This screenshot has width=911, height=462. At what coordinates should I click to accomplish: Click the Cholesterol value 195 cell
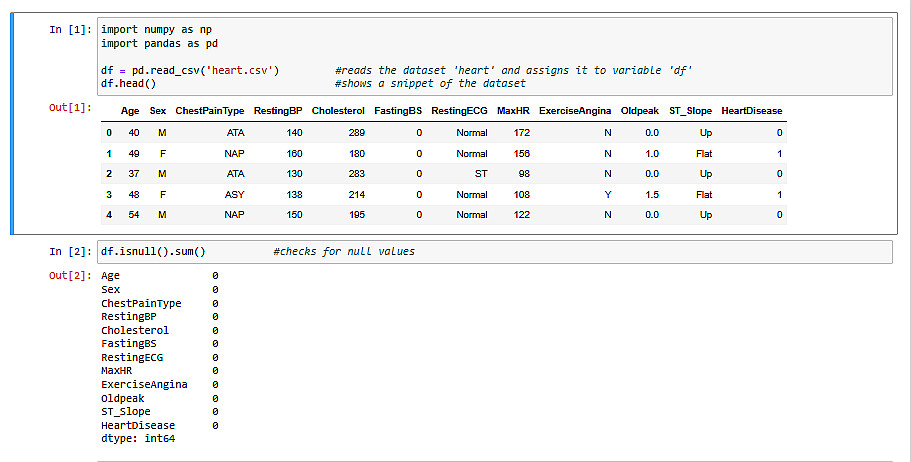tap(357, 215)
